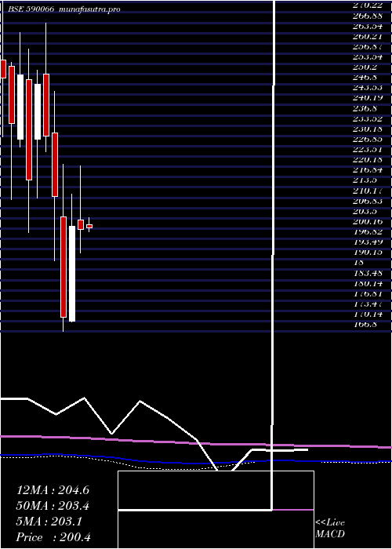Select the 220.18 price axis label
This screenshot has width=392, height=549.
[368, 160]
